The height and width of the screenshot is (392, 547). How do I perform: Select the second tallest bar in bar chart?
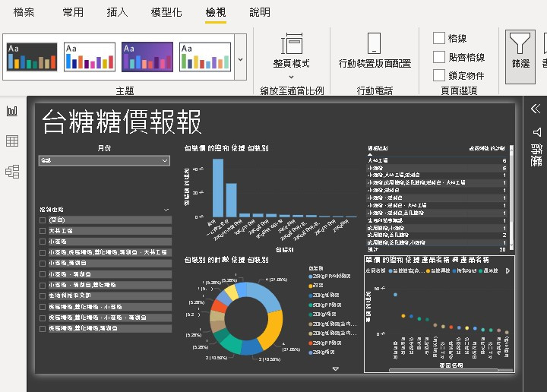(231, 200)
